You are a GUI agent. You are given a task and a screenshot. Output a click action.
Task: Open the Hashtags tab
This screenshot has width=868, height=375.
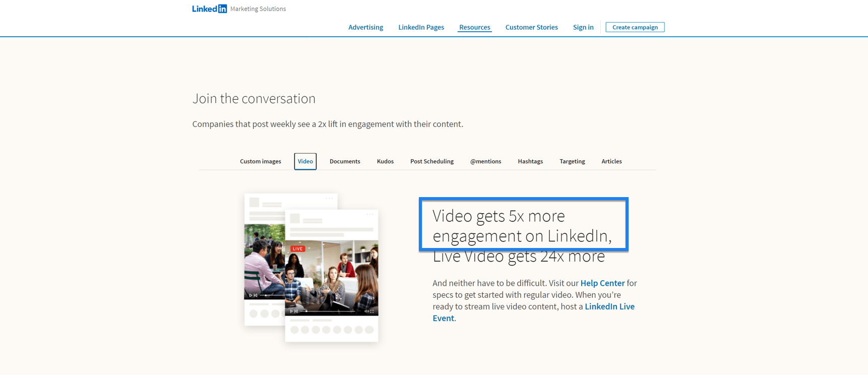pos(530,161)
